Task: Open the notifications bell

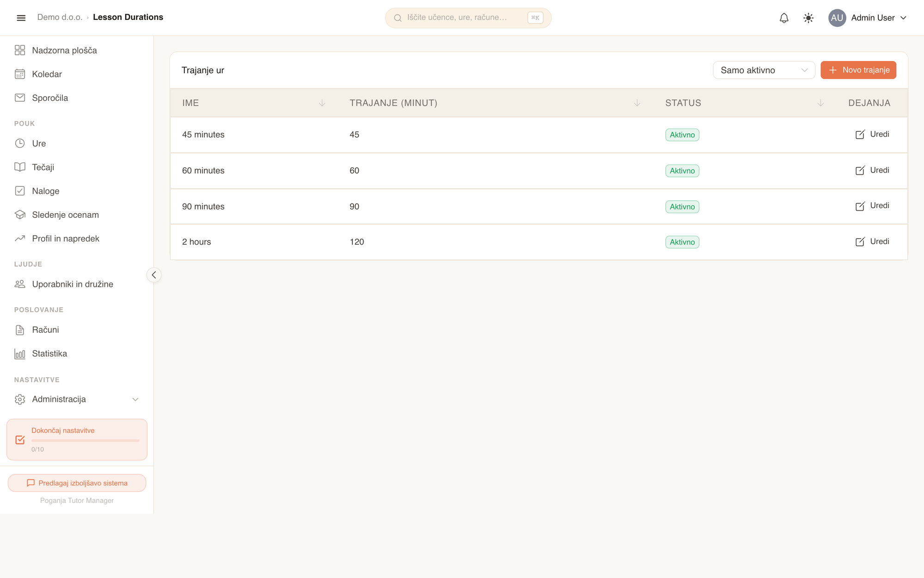Action: [x=784, y=18]
